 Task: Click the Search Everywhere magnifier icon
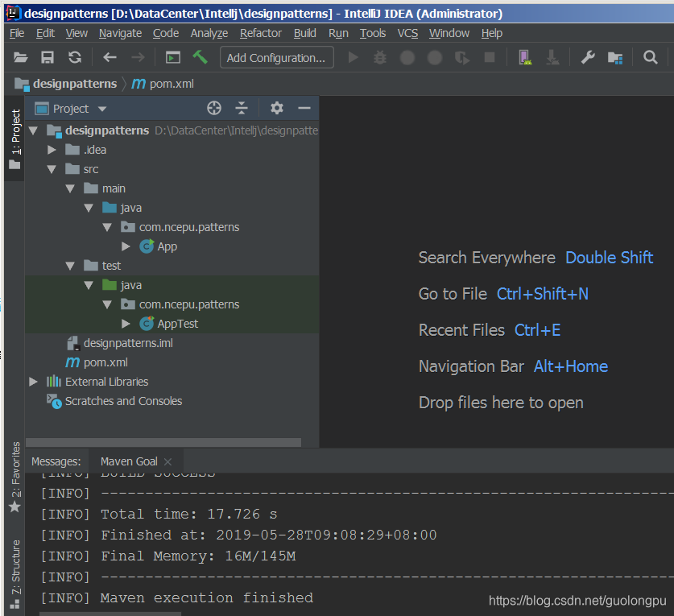click(x=651, y=57)
